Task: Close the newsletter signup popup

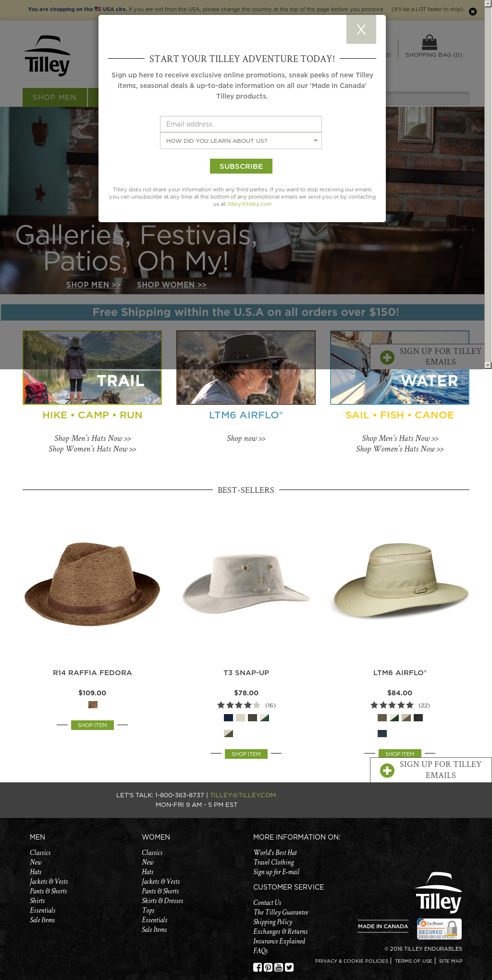Action: tap(361, 29)
